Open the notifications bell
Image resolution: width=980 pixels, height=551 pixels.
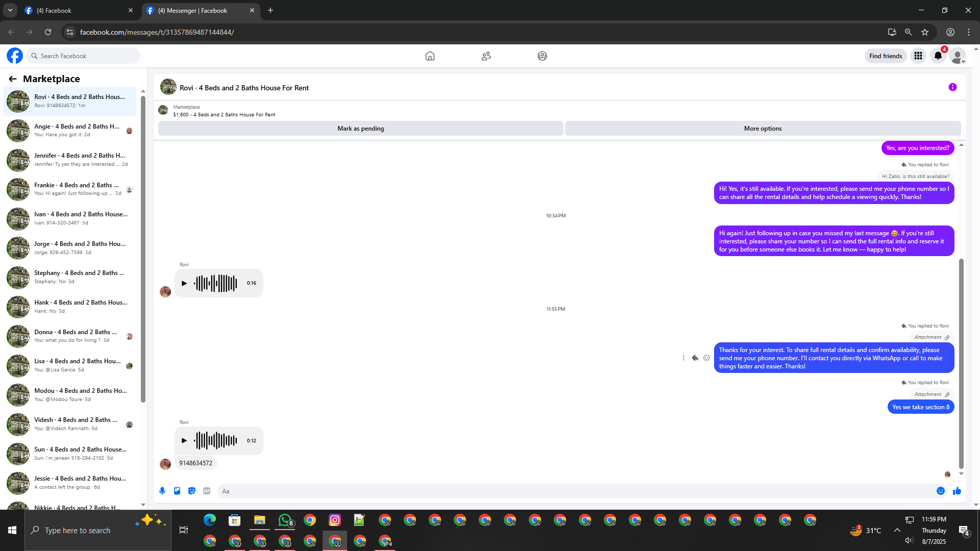pyautogui.click(x=938, y=56)
